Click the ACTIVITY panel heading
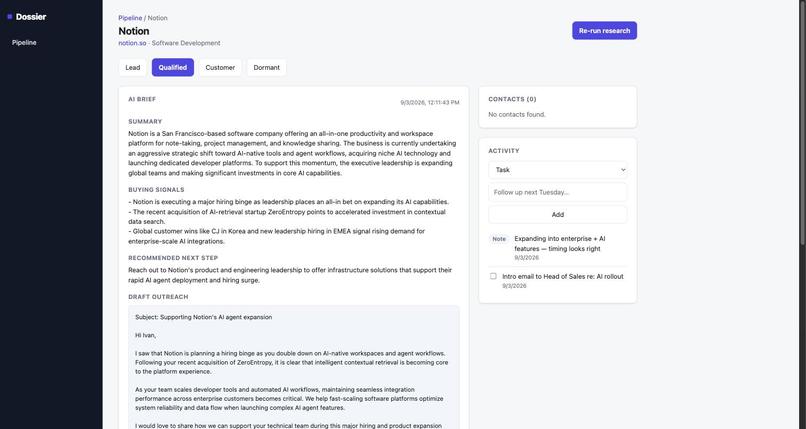The image size is (806, 429). tap(504, 151)
